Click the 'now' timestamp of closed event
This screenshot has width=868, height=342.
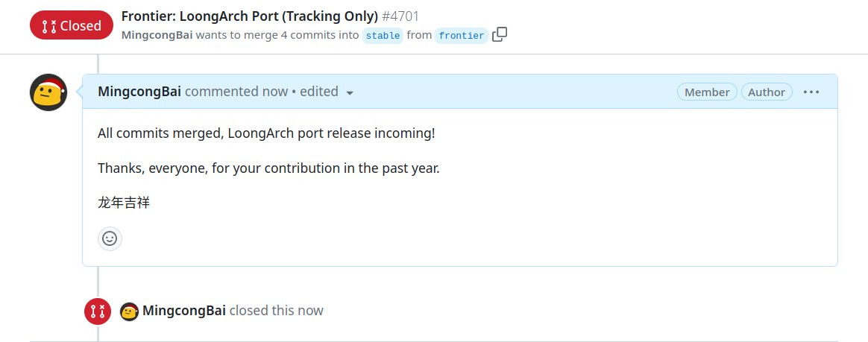(x=311, y=310)
